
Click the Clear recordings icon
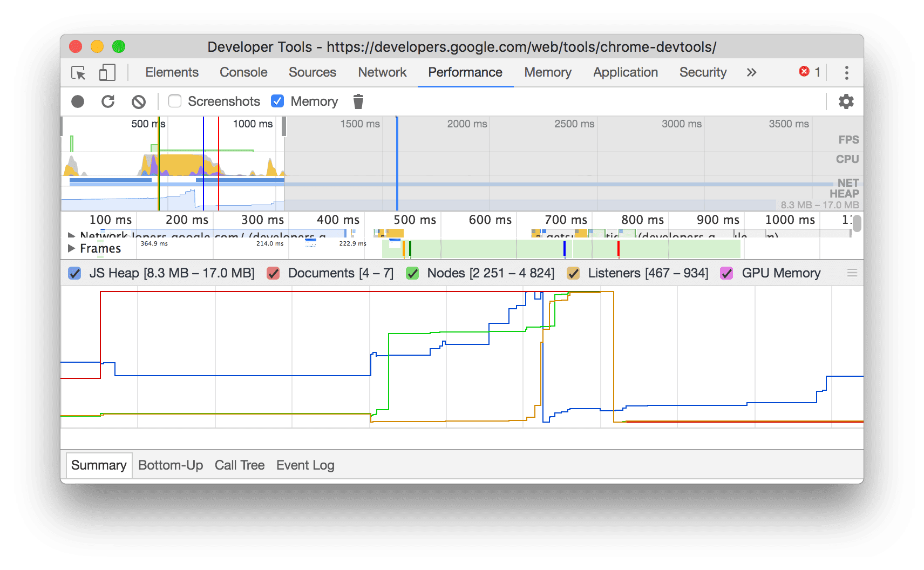139,101
